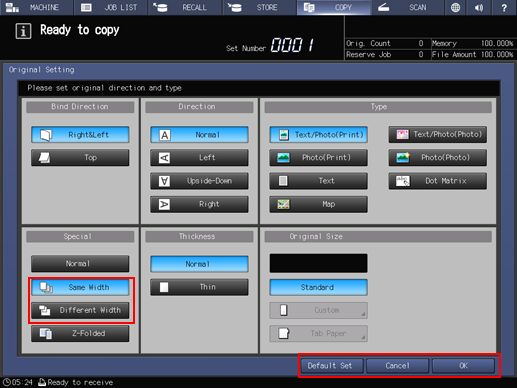Viewport: 517px width, 388px height.
Task: Choose Dot Matrix original type
Action: click(x=438, y=181)
